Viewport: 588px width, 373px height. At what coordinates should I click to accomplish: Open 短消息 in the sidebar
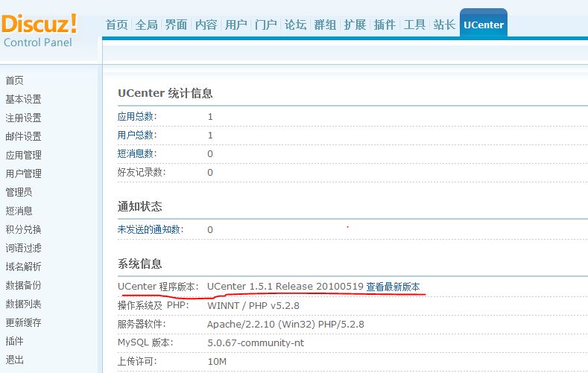tap(19, 211)
